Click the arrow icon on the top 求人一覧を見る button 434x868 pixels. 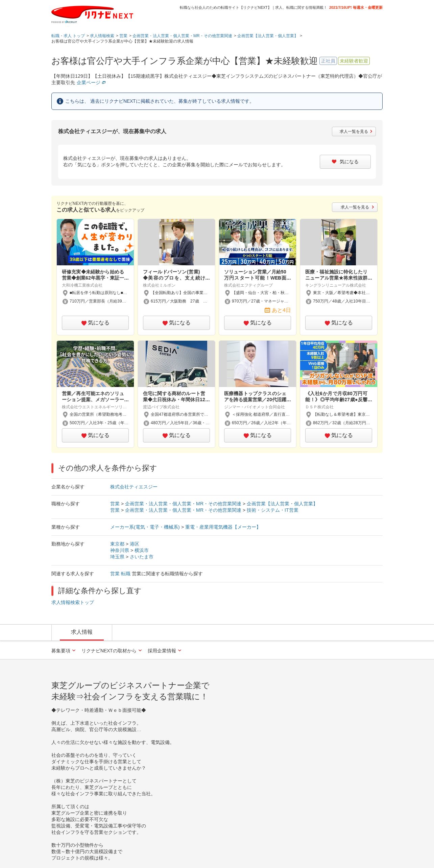point(371,131)
